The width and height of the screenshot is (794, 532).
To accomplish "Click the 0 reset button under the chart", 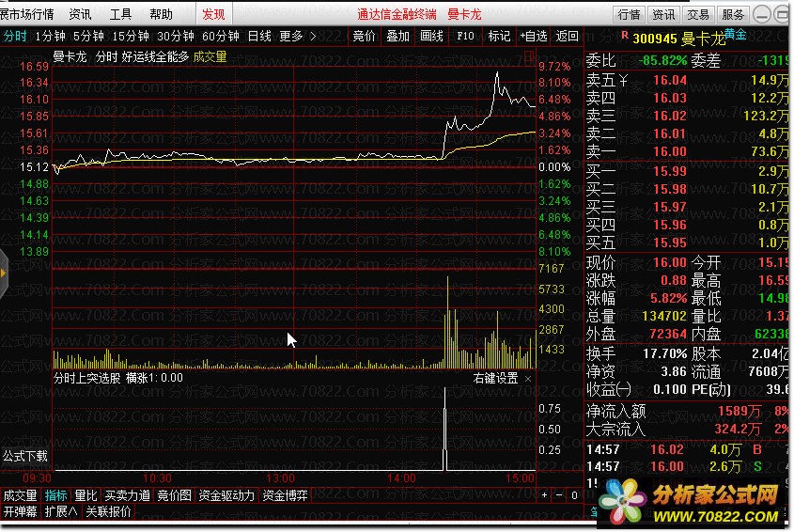I will pos(574,495).
